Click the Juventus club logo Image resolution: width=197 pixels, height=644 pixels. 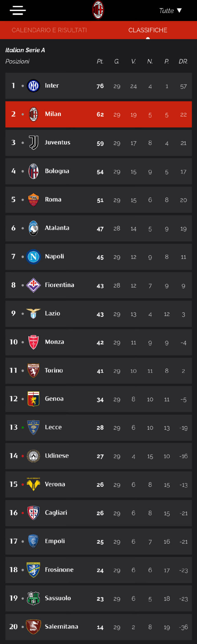[33, 142]
